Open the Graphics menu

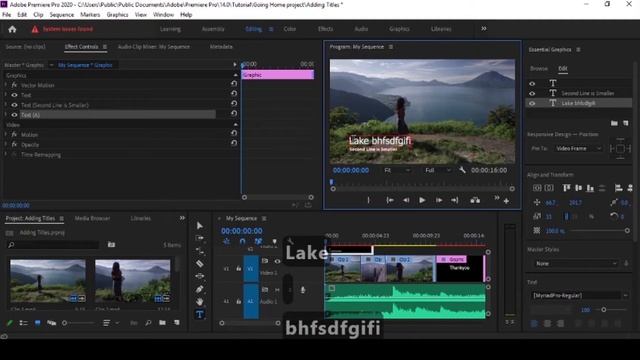click(117, 15)
